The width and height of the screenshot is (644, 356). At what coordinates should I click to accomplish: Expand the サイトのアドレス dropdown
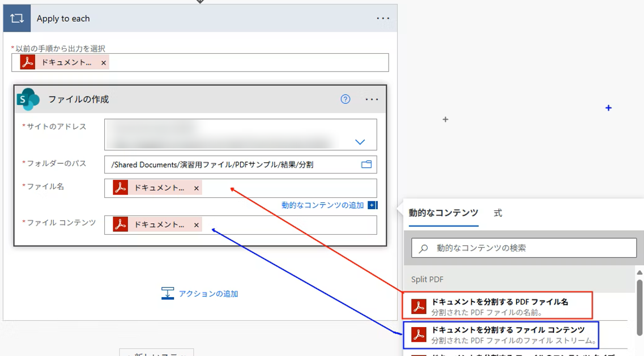360,142
